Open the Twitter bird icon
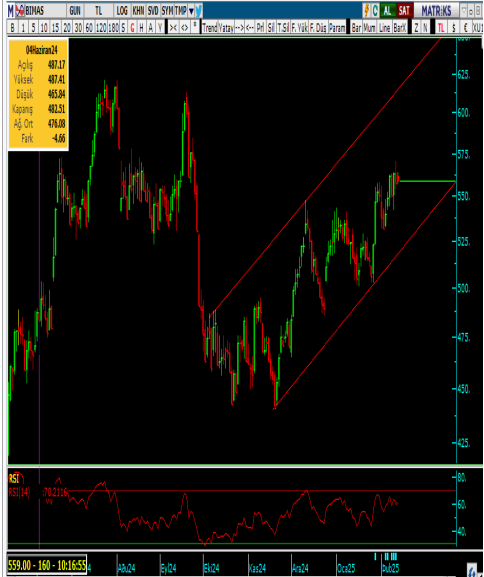This screenshot has height=577, width=484. point(199,11)
